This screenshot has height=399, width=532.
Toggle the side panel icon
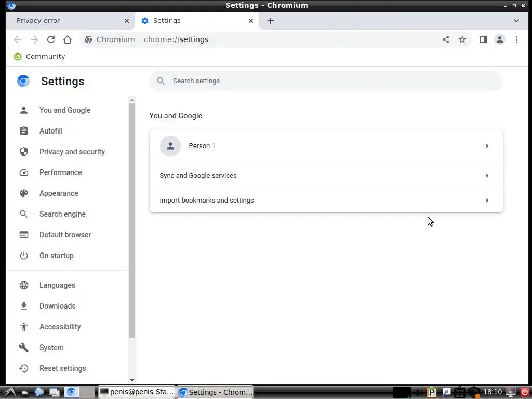pos(483,39)
